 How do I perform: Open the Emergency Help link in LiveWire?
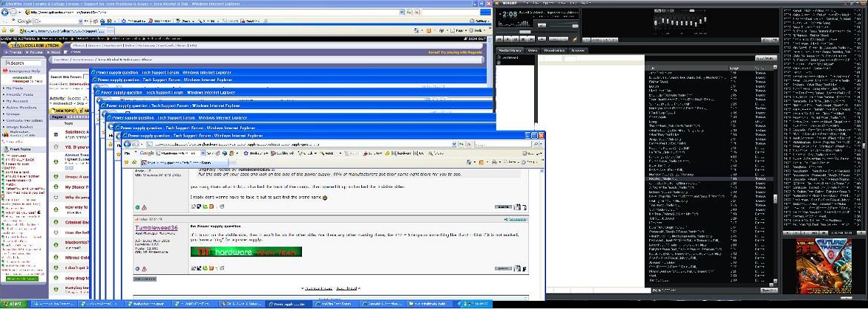[24, 71]
